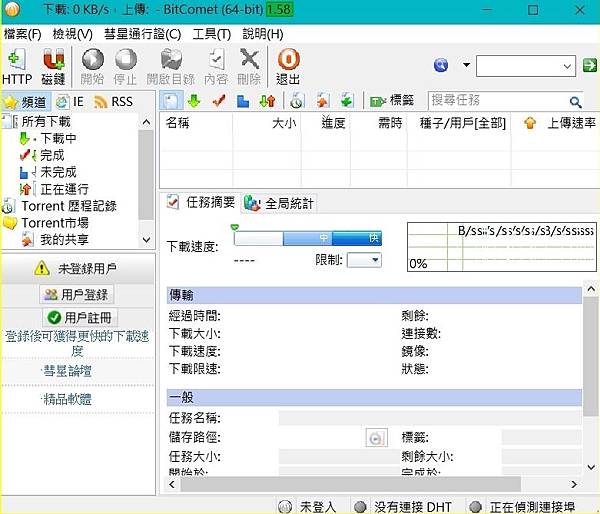The image size is (600, 514).
Task: Click the 用戶登錄 button
Action: tap(77, 294)
